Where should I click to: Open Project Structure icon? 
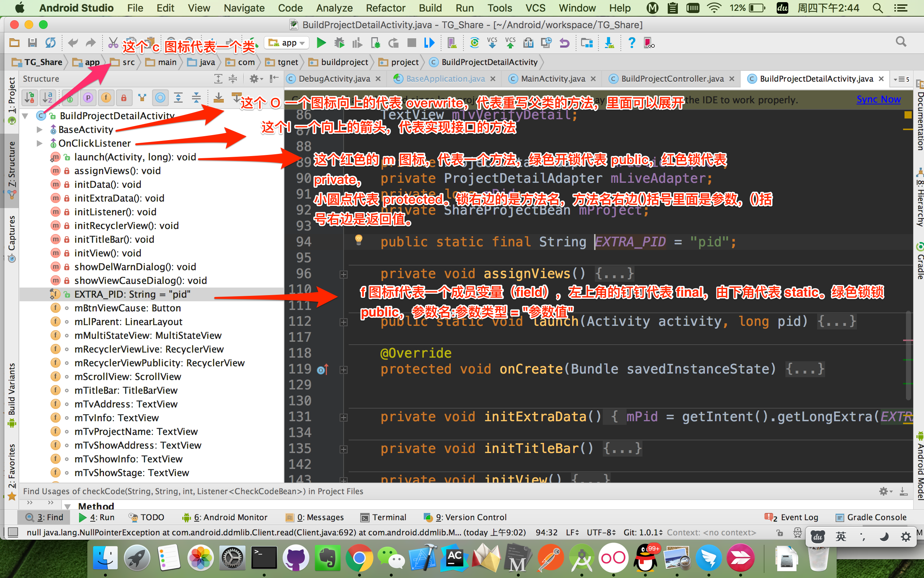tap(587, 42)
